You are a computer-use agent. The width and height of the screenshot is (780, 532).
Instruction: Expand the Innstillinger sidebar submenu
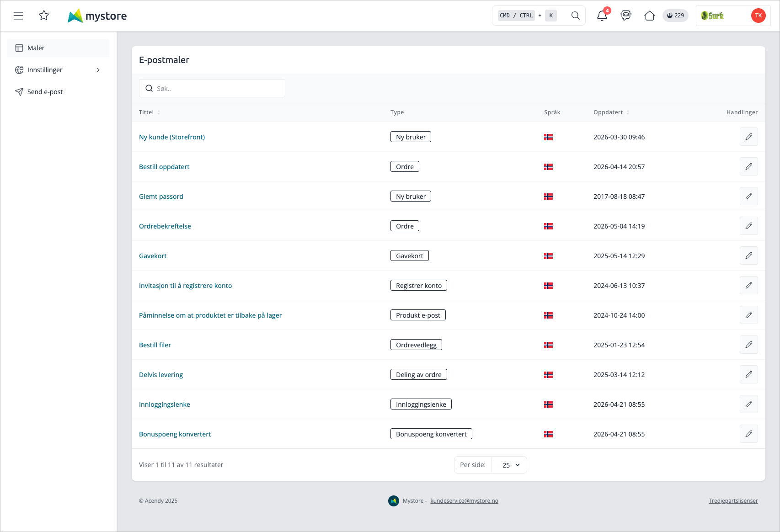pos(59,70)
